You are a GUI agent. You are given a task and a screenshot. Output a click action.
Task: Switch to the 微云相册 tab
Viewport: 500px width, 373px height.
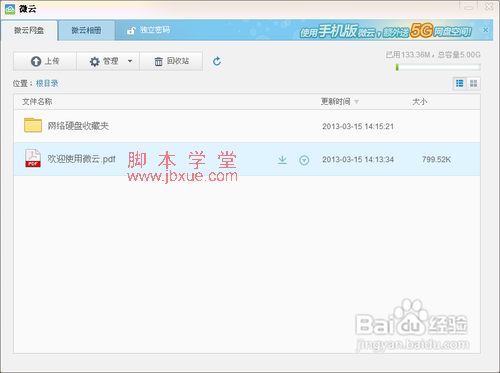click(x=86, y=30)
